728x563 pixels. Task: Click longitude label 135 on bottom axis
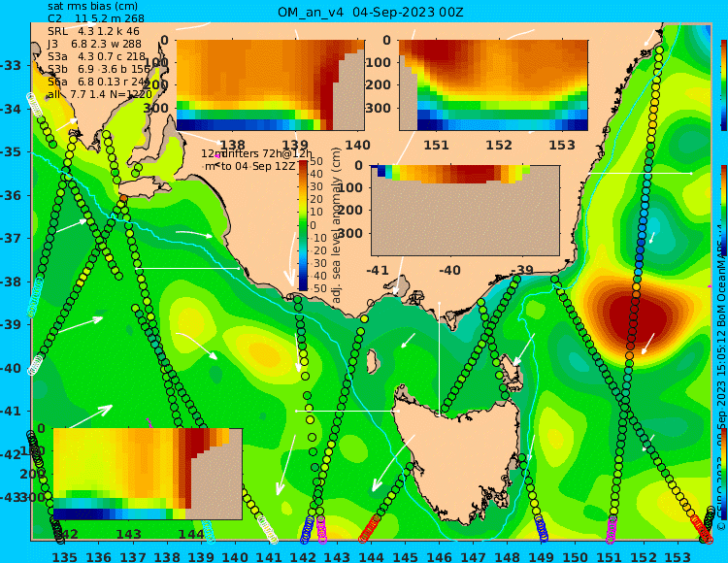(x=64, y=556)
